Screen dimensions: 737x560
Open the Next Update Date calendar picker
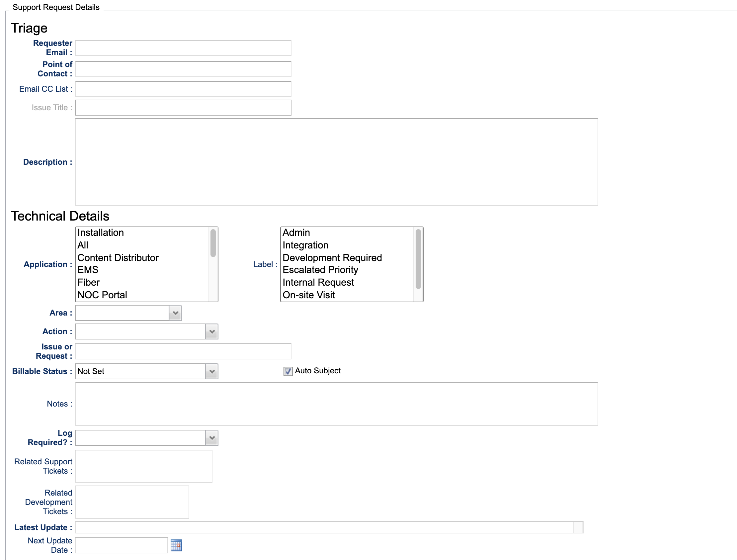(176, 545)
